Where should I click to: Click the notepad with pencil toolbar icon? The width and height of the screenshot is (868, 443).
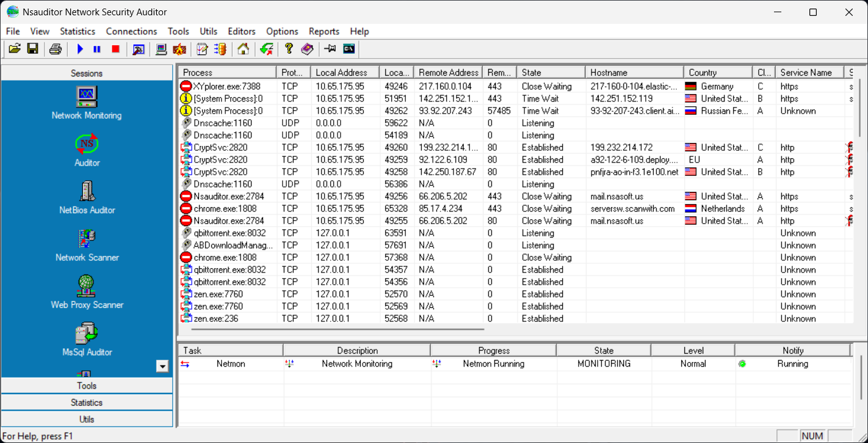[203, 49]
